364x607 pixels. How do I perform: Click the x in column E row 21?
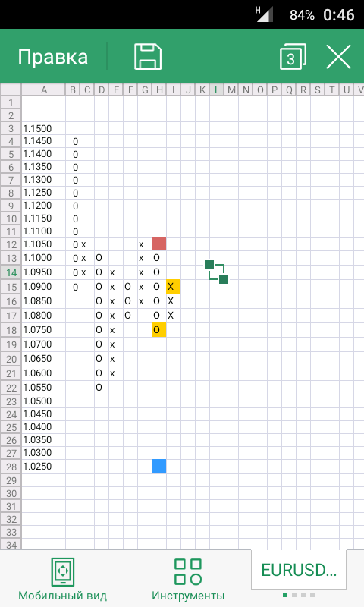(116, 373)
